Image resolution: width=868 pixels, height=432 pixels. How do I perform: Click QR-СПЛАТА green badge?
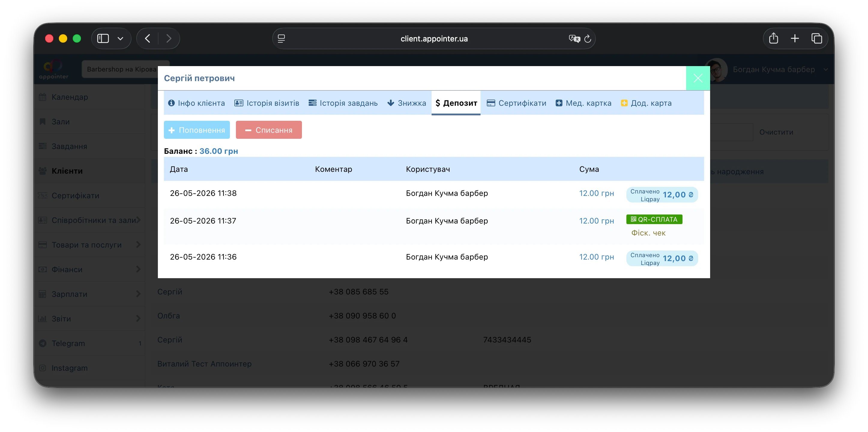pos(654,219)
